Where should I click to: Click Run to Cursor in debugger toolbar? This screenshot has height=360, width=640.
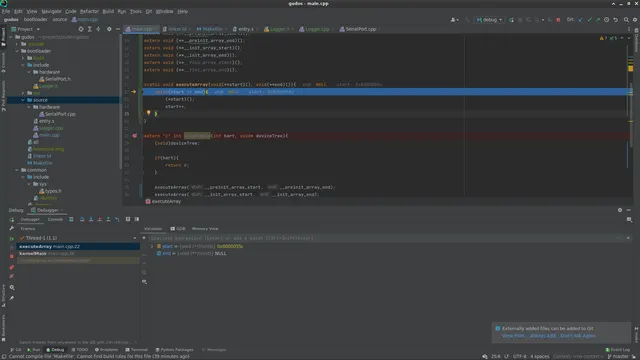tap(117, 219)
